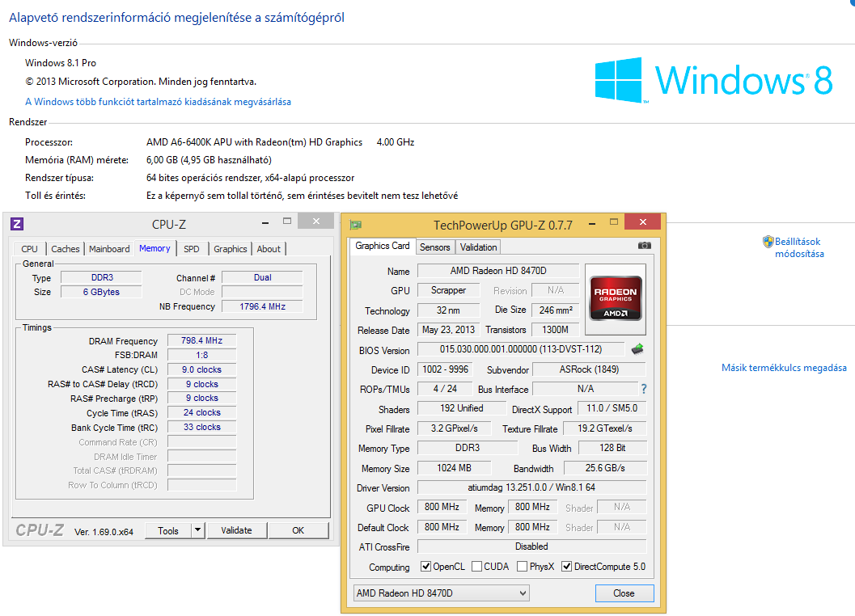The image size is (855, 616).
Task: Open the SPD tab
Action: (x=192, y=249)
